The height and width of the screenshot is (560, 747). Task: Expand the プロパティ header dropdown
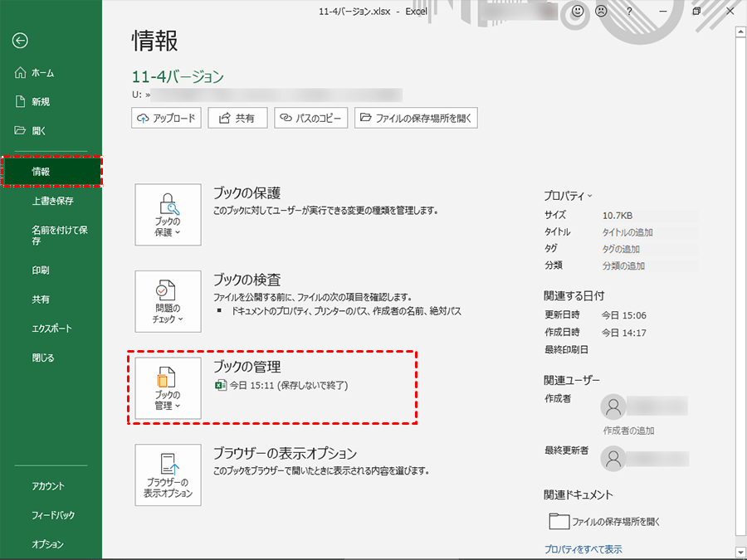point(569,196)
